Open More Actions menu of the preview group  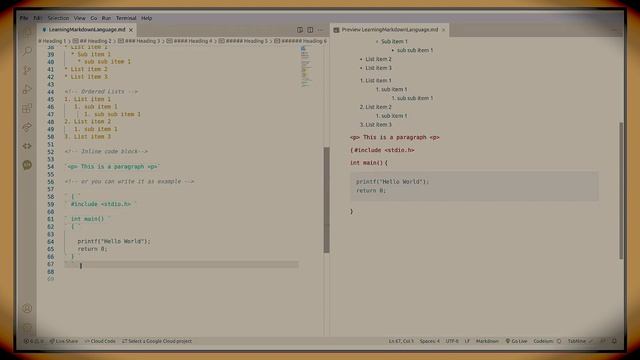click(x=615, y=30)
